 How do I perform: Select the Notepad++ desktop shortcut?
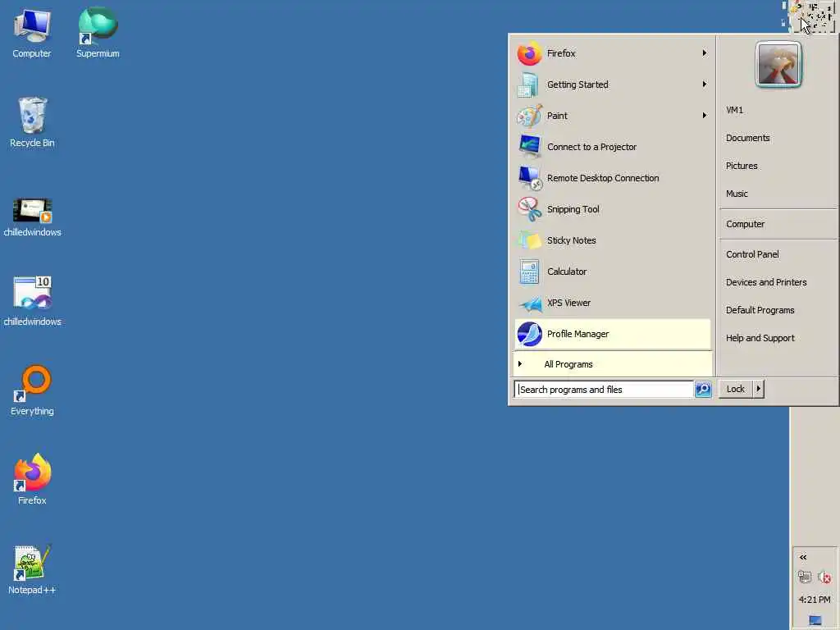tap(32, 569)
